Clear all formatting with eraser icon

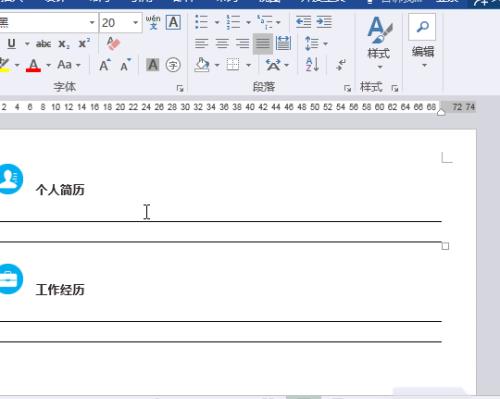coord(113,43)
